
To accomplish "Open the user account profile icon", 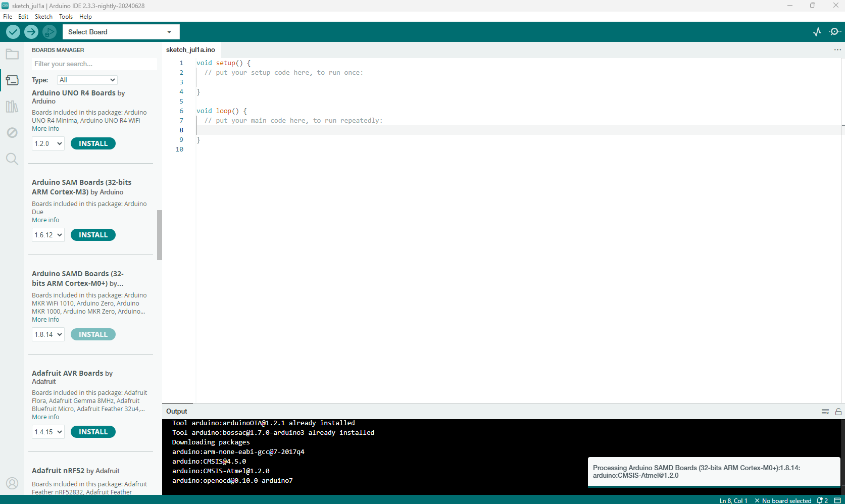I will click(x=12, y=483).
